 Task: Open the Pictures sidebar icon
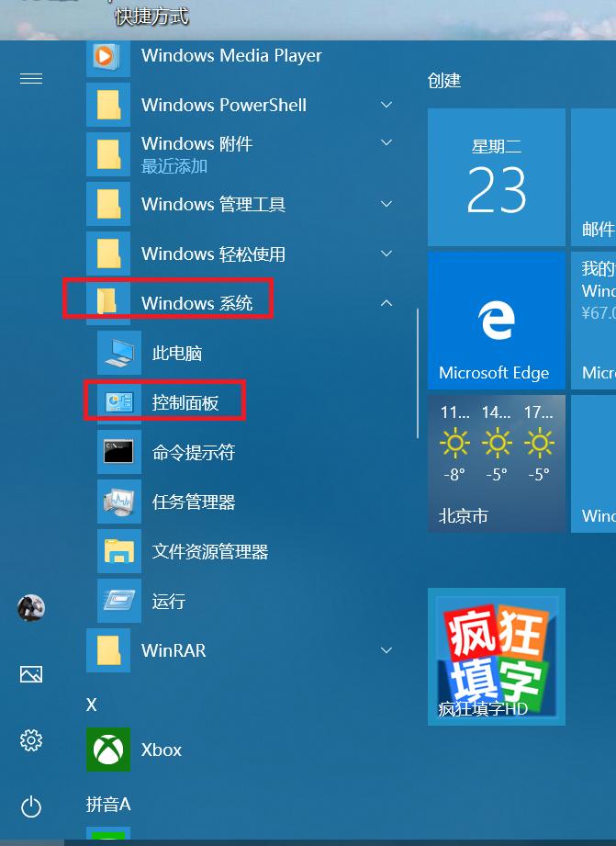30,674
